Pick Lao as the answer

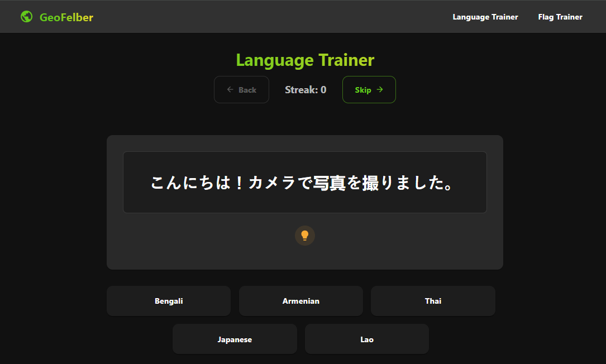[367, 339]
